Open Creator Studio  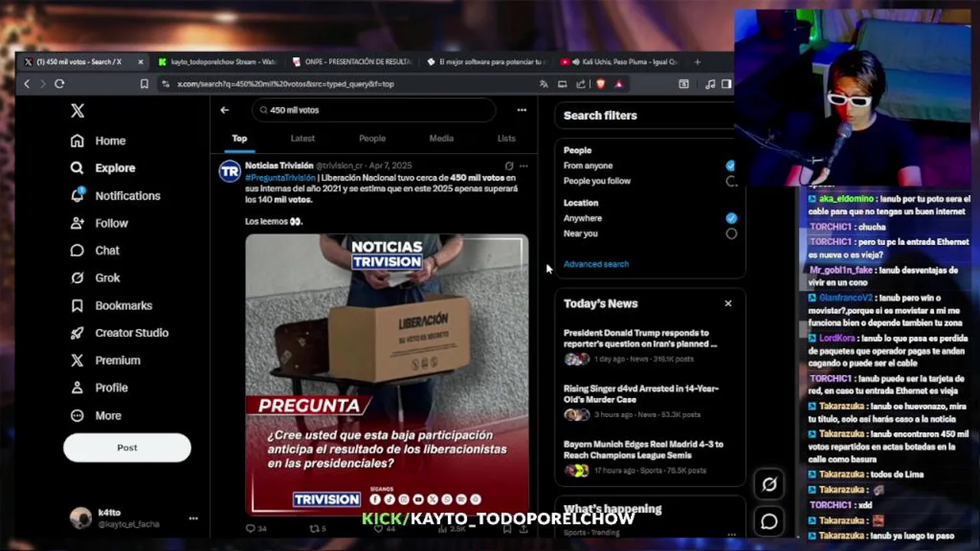(119, 333)
